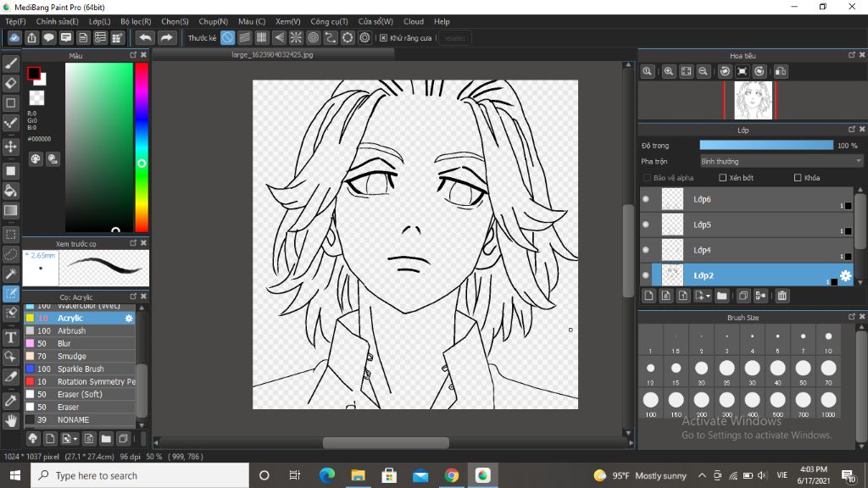This screenshot has width=868, height=488.
Task: Select the Gradient tool
Action: pyautogui.click(x=10, y=210)
